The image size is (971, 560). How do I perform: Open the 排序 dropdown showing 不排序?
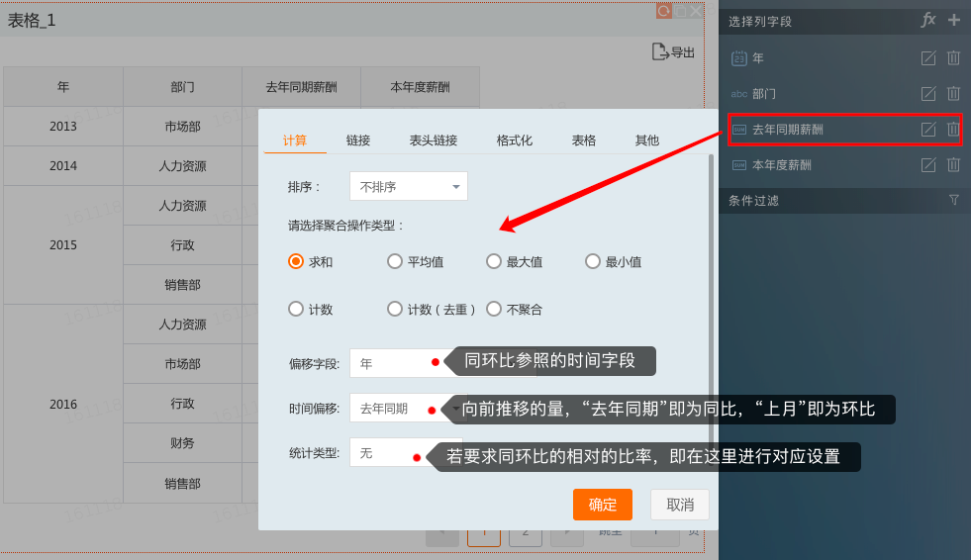coord(409,186)
